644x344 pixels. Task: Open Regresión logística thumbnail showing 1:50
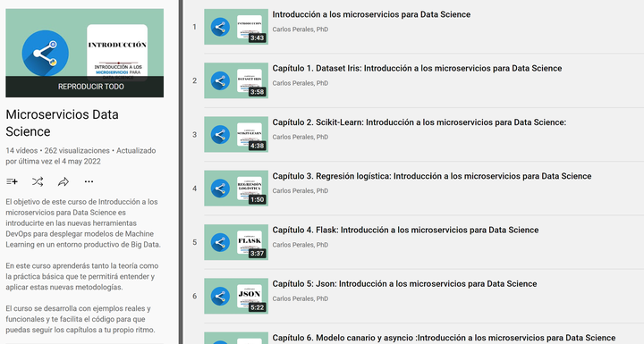(x=236, y=189)
